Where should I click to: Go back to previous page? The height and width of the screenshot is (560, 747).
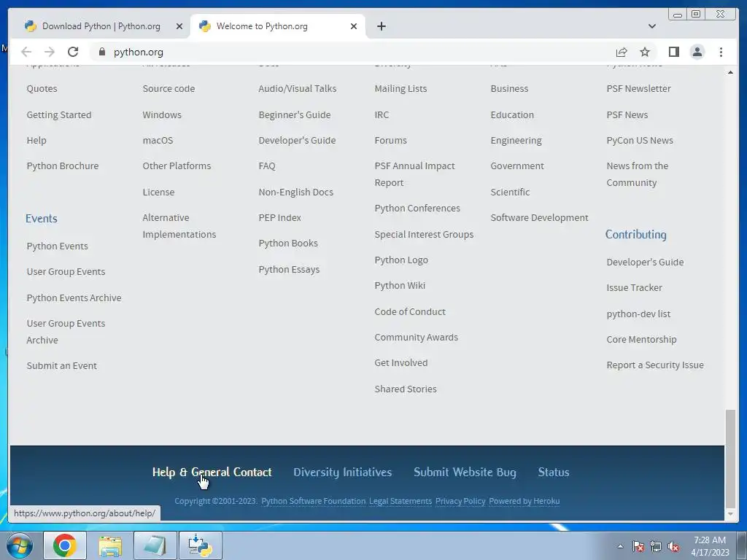[x=26, y=52]
